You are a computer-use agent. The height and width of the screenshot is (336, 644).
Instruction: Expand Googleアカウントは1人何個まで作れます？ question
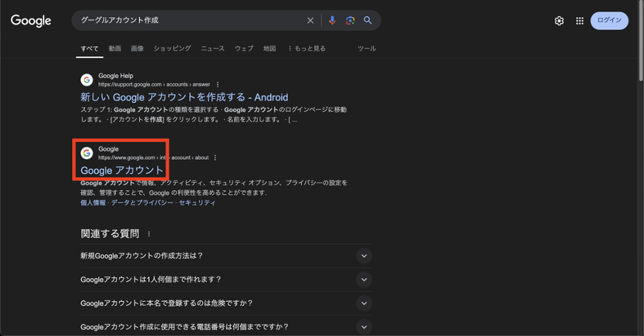click(364, 280)
